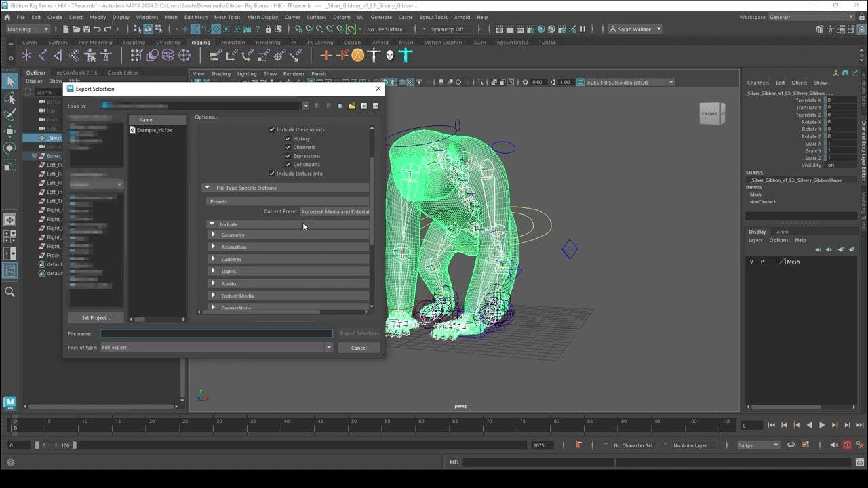The width and height of the screenshot is (868, 488).
Task: Open the search magnifier icon in left sidebar
Action: pyautogui.click(x=9, y=291)
